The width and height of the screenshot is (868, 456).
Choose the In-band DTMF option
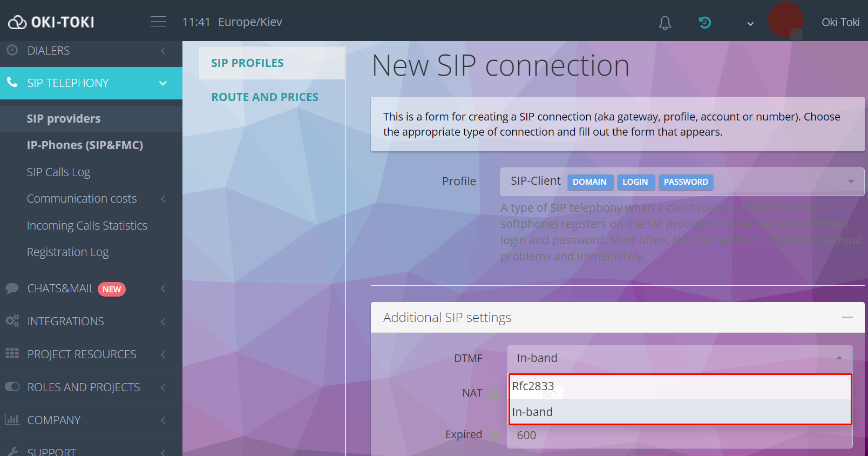click(680, 412)
